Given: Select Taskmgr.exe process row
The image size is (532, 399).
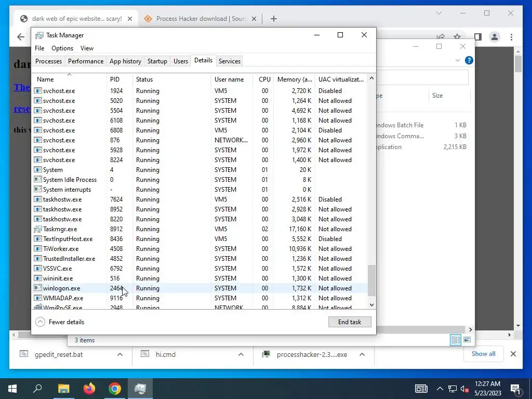Looking at the screenshot, I should pyautogui.click(x=199, y=229).
